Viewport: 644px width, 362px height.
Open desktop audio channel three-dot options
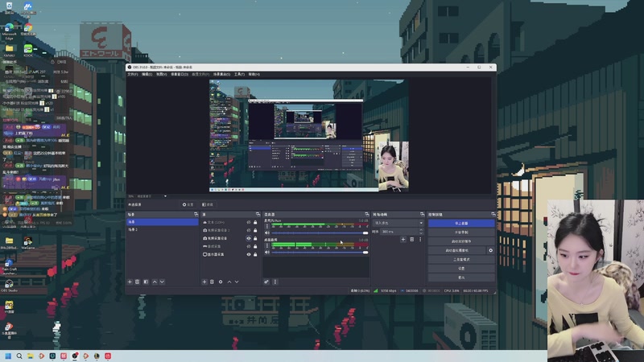click(267, 245)
